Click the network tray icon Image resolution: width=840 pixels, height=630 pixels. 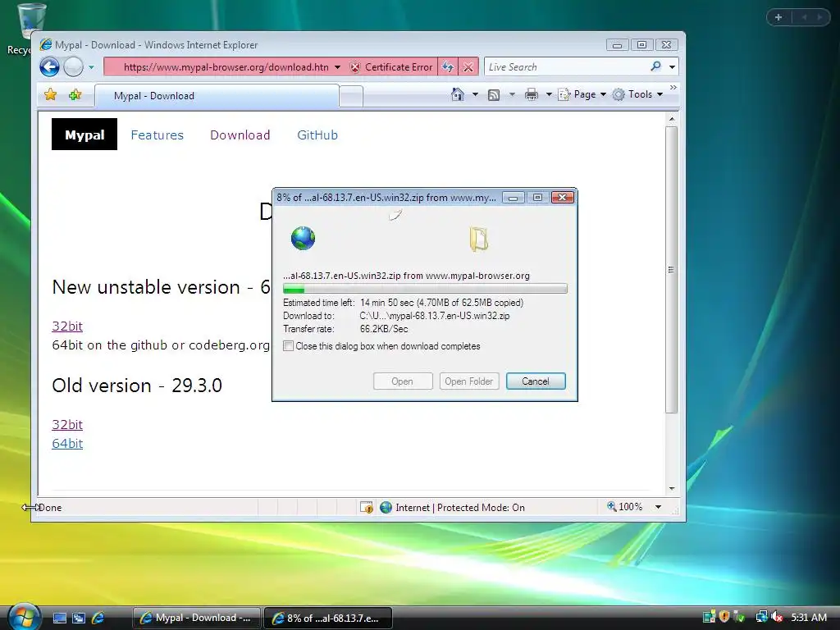click(761, 617)
